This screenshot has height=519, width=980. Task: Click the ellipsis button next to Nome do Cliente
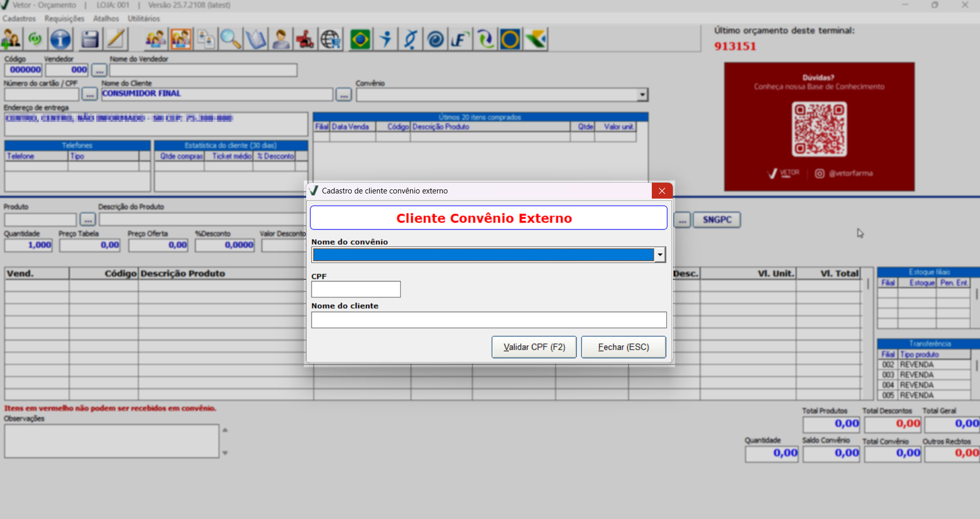[x=344, y=95]
